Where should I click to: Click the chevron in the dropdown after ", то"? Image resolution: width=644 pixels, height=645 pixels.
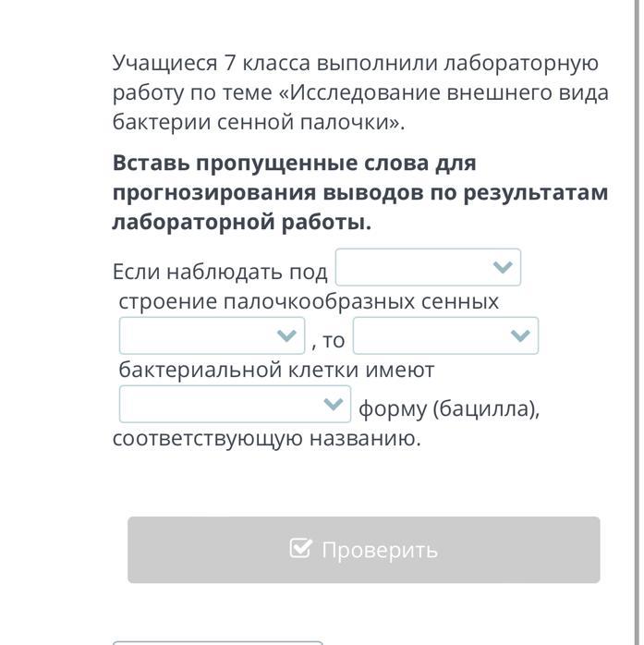coord(520,335)
